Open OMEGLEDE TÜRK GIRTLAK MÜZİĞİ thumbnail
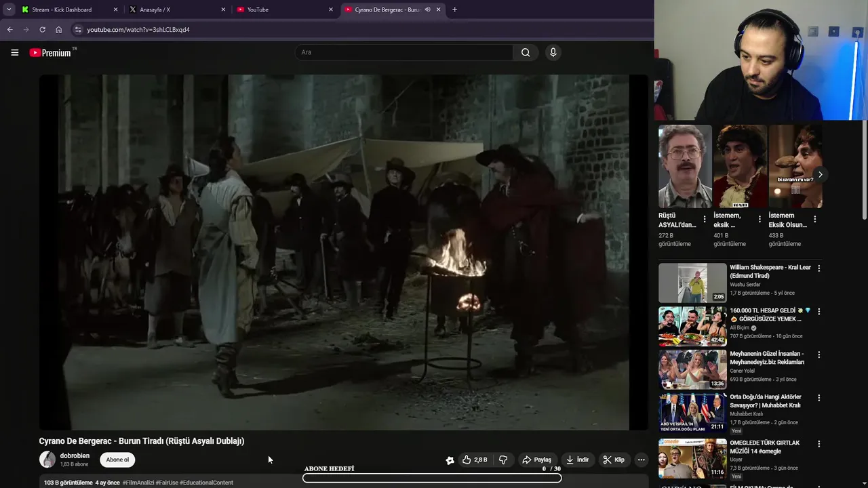Screen dimensions: 868x488 click(x=692, y=459)
